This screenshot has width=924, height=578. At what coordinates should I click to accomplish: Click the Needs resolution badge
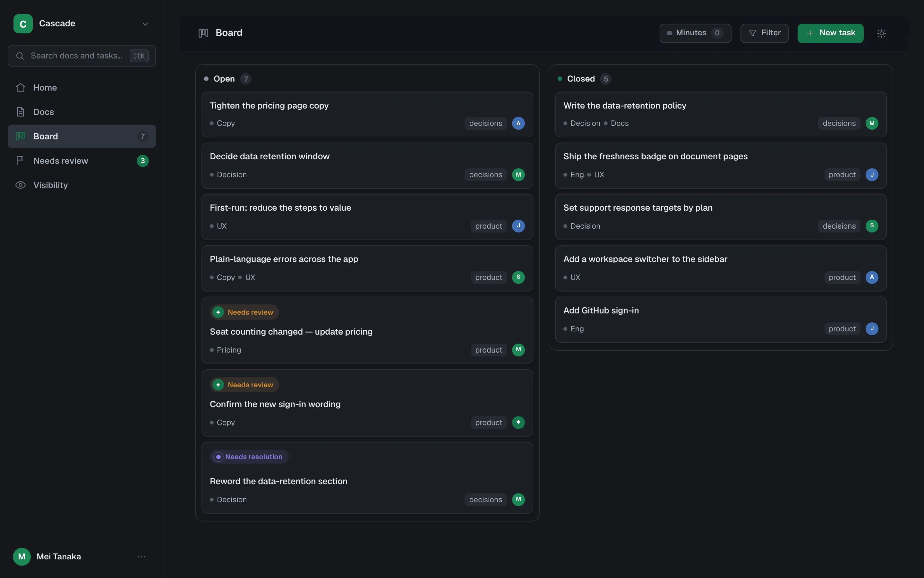pyautogui.click(x=249, y=457)
